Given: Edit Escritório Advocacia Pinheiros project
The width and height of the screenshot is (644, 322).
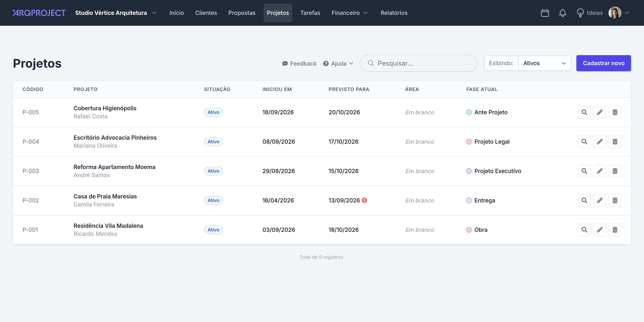Looking at the screenshot, I should 600,142.
